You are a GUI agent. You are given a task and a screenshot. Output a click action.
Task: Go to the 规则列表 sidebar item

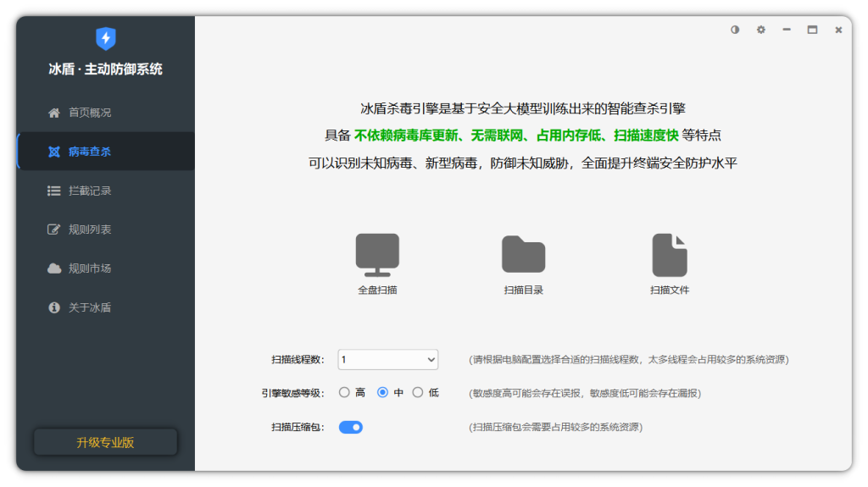pyautogui.click(x=90, y=230)
